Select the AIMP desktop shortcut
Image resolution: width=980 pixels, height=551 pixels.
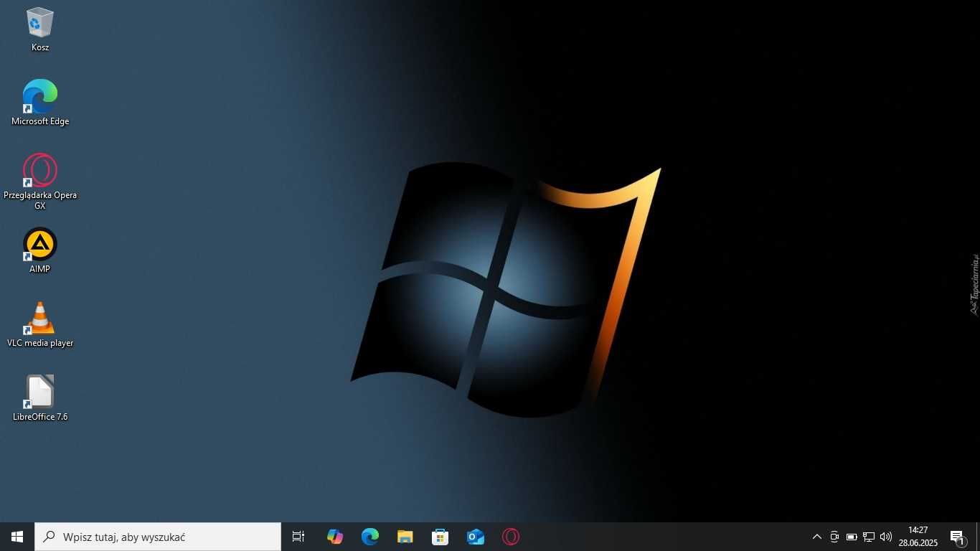pos(40,250)
